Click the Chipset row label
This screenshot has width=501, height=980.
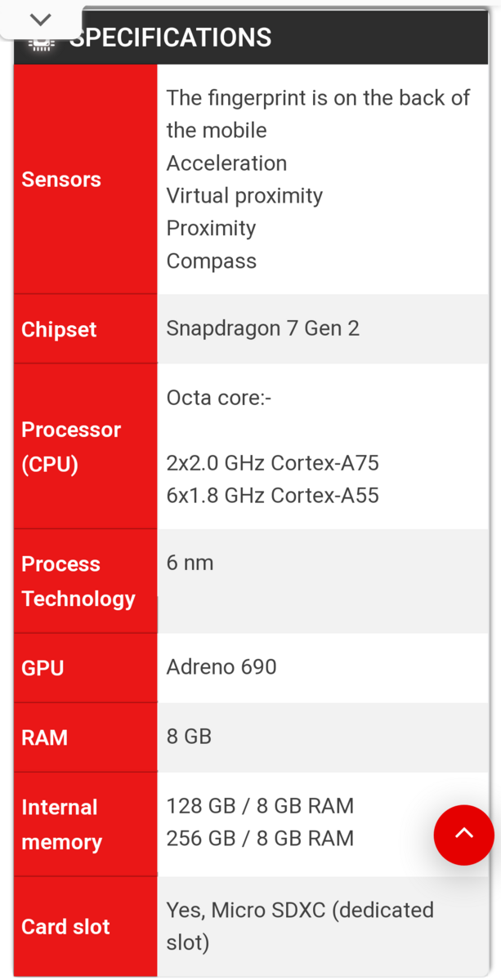(59, 330)
